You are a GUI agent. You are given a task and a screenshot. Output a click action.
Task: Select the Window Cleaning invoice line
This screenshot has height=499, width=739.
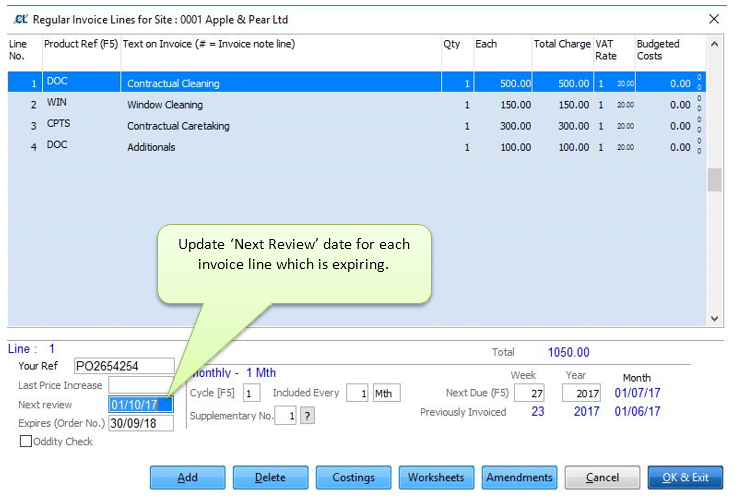click(x=165, y=105)
